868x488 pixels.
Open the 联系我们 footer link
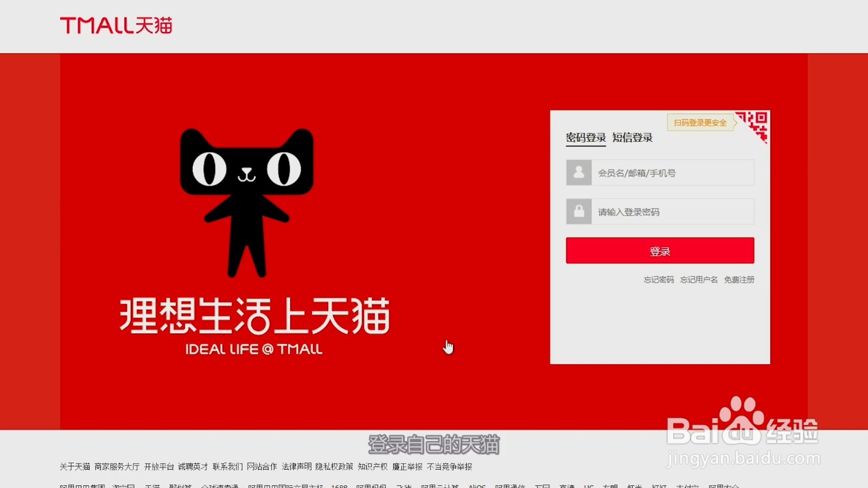tap(228, 467)
